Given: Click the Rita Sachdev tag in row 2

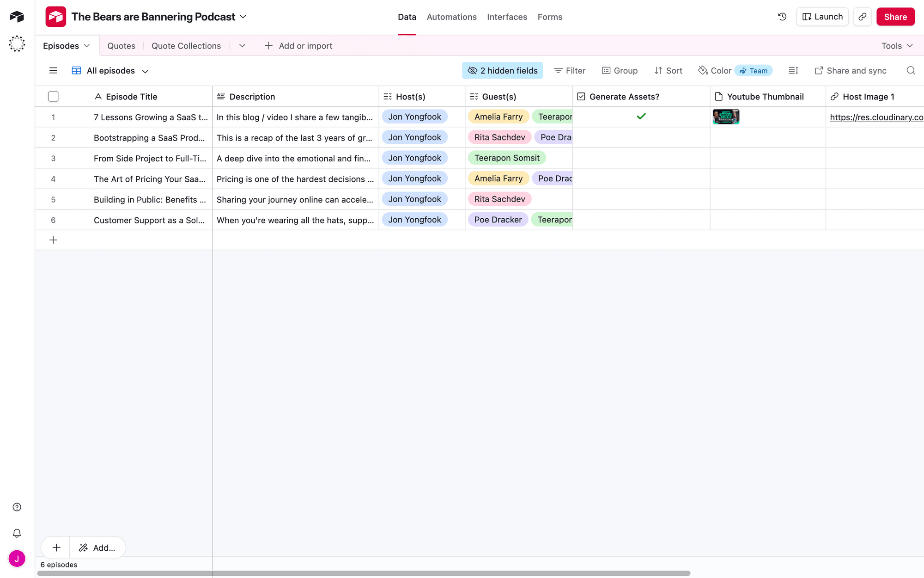Looking at the screenshot, I should pyautogui.click(x=499, y=137).
